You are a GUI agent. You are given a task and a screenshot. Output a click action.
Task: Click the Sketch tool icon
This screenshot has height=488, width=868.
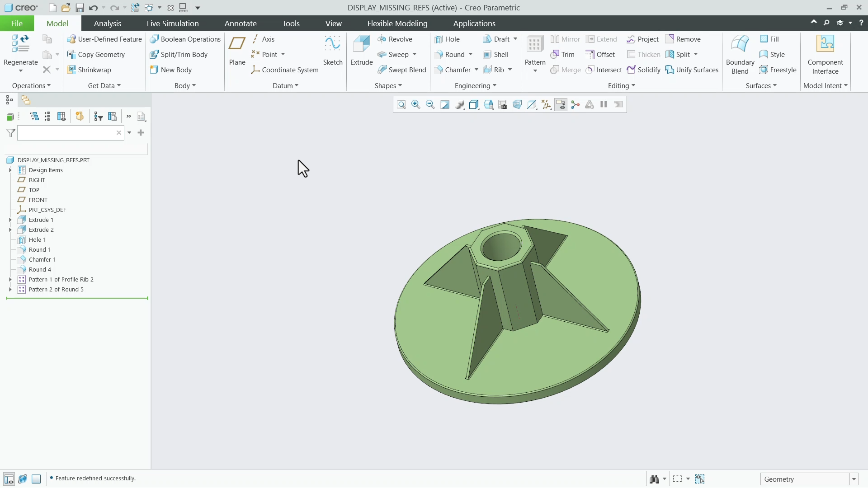pyautogui.click(x=333, y=50)
